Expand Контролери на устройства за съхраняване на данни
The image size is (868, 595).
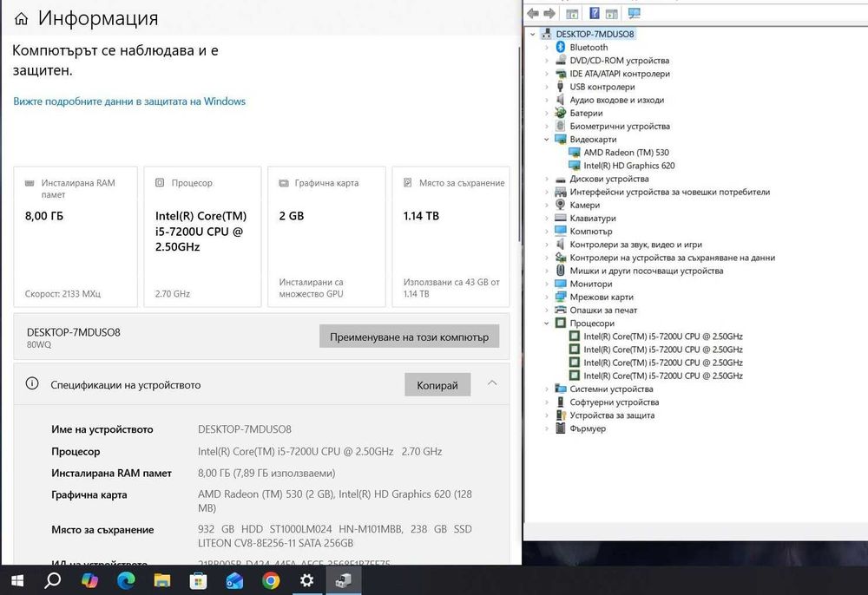coord(546,257)
